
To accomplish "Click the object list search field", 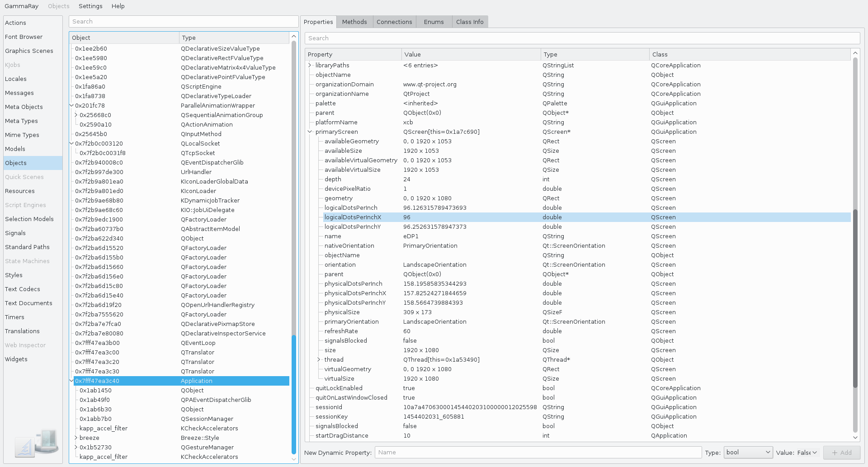I will pyautogui.click(x=183, y=22).
